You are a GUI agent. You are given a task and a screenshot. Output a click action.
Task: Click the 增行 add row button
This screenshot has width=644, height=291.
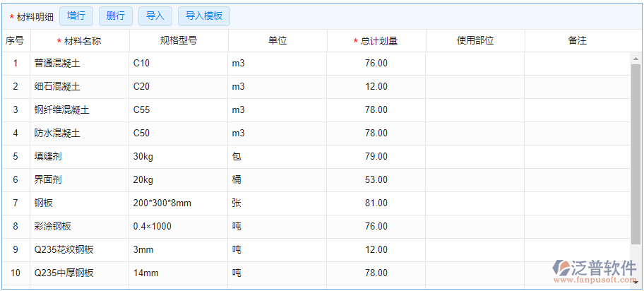pyautogui.click(x=76, y=16)
